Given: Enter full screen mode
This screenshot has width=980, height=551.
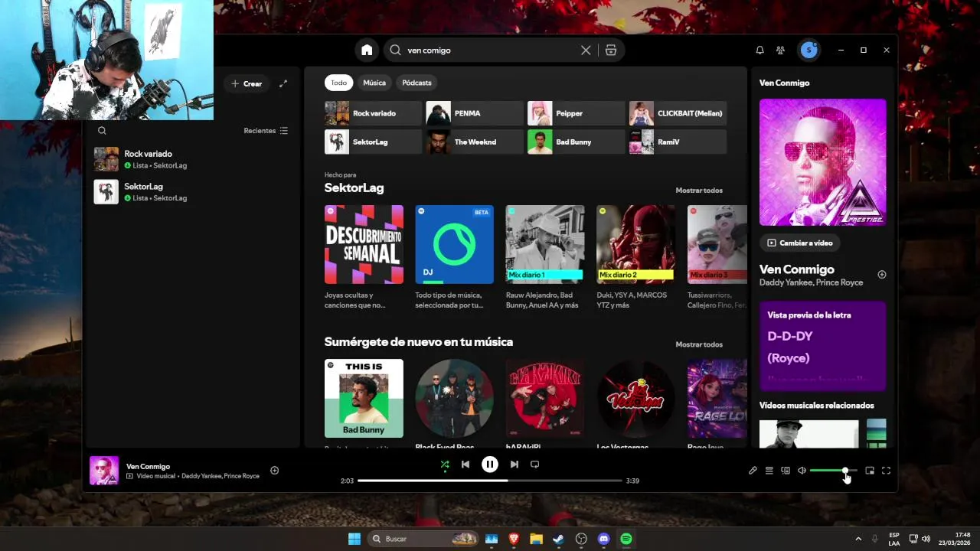Looking at the screenshot, I should tap(886, 471).
